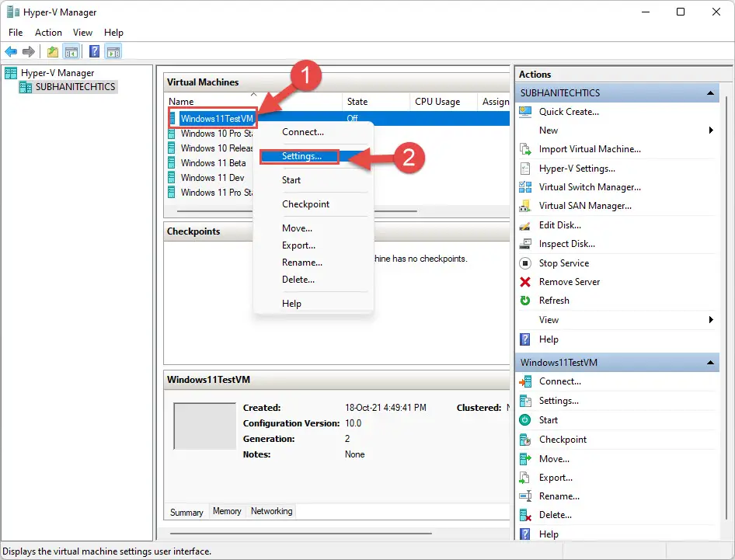
Task: Click the Back arrow toolbar icon
Action: pyautogui.click(x=11, y=51)
